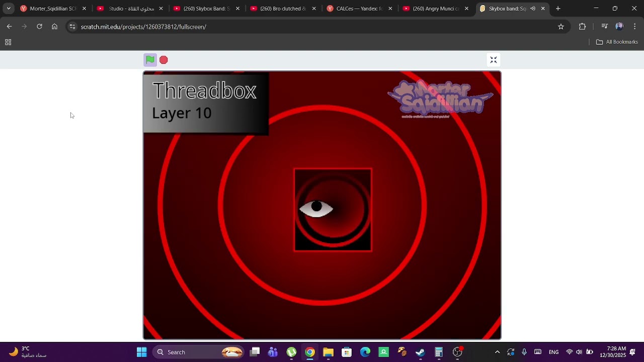Screen dimensions: 644x362
Task: Open uTorrent from the taskbar
Action: coord(292,352)
